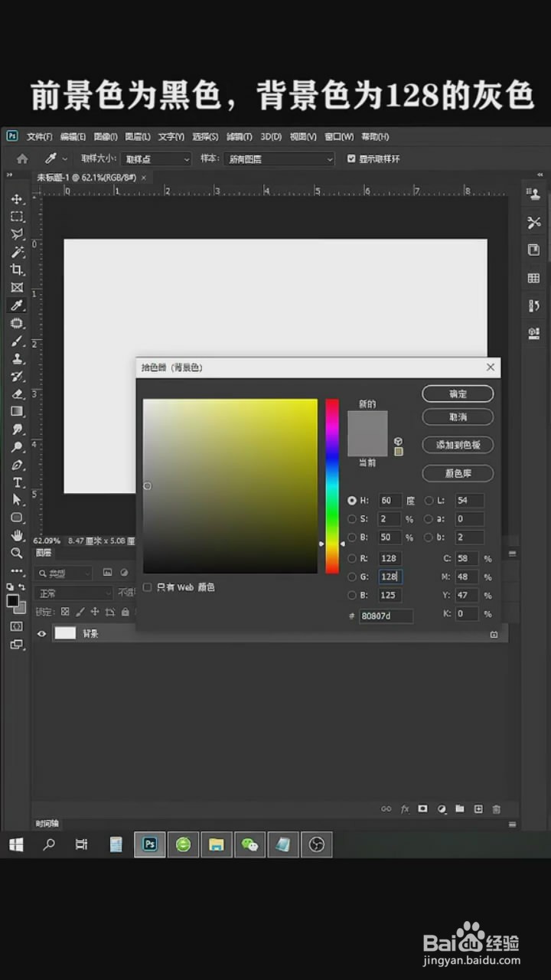Open the 样本 dropdown

coord(279,158)
